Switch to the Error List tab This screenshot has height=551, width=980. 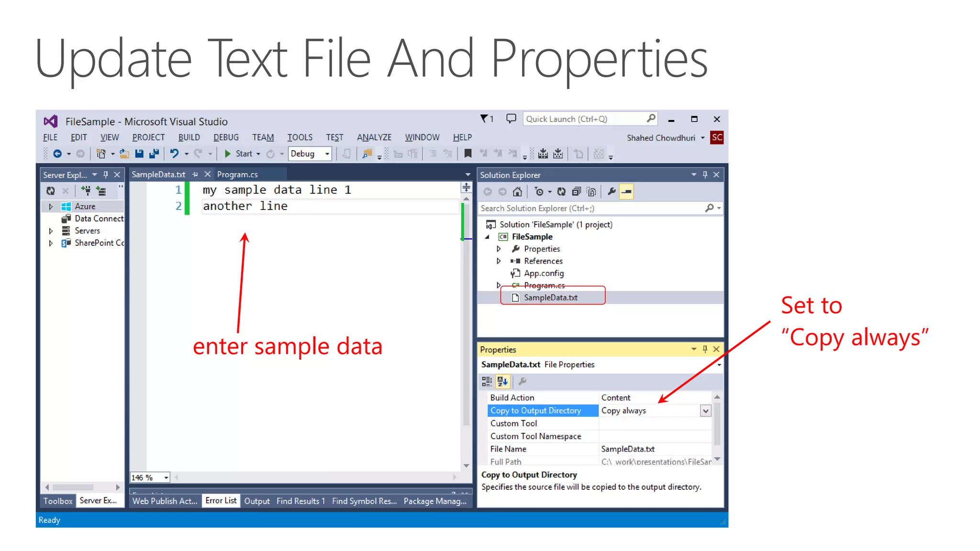pyautogui.click(x=221, y=501)
